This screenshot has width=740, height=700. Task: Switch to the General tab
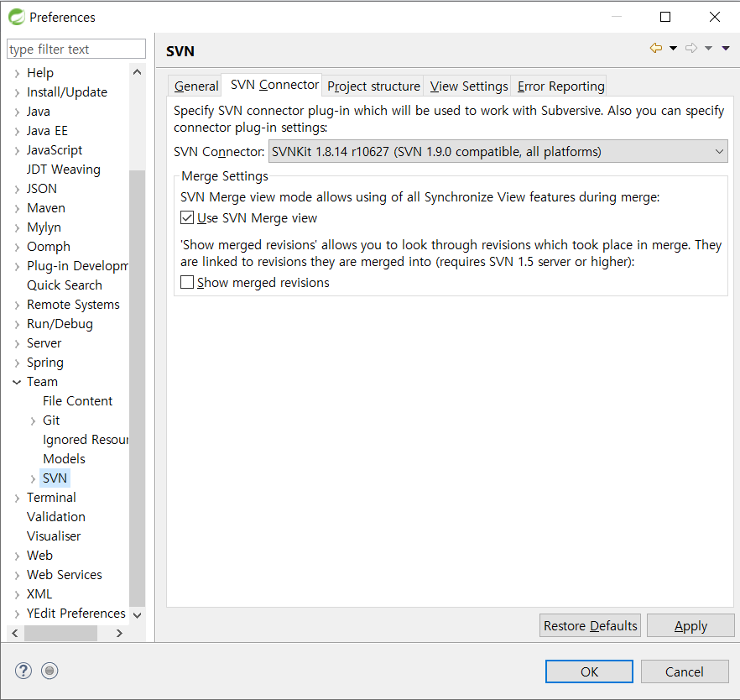[x=195, y=86]
